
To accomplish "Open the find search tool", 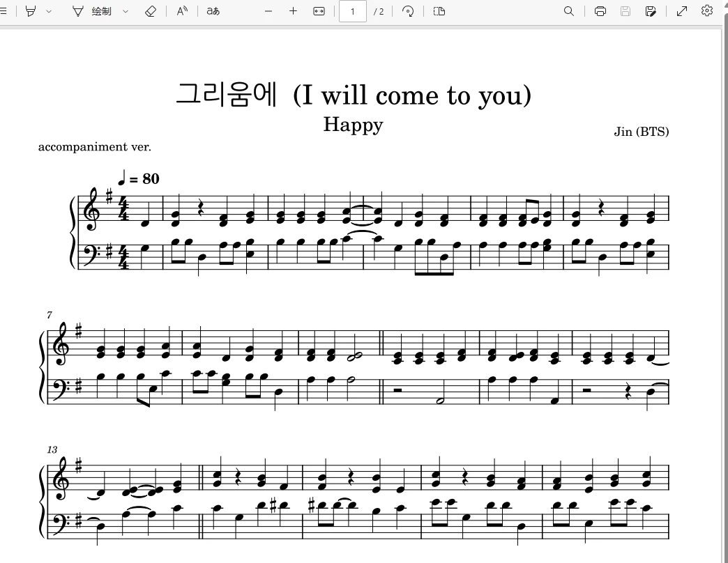I will (x=569, y=11).
